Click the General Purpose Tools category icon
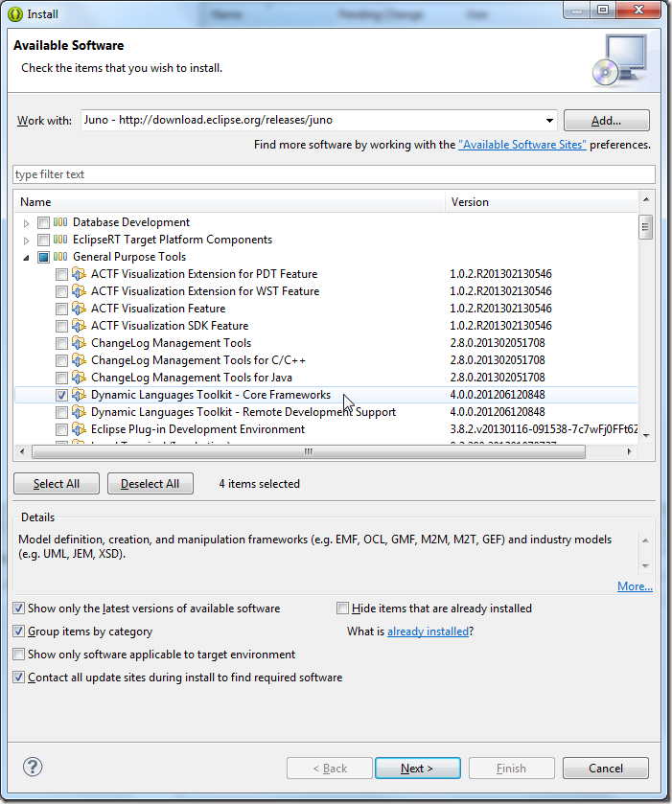 (x=60, y=257)
